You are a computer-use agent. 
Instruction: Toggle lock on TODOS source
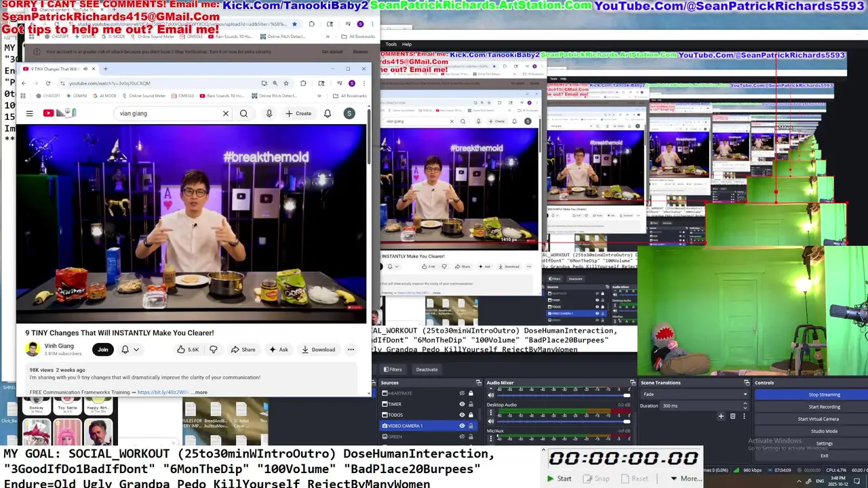(471, 415)
